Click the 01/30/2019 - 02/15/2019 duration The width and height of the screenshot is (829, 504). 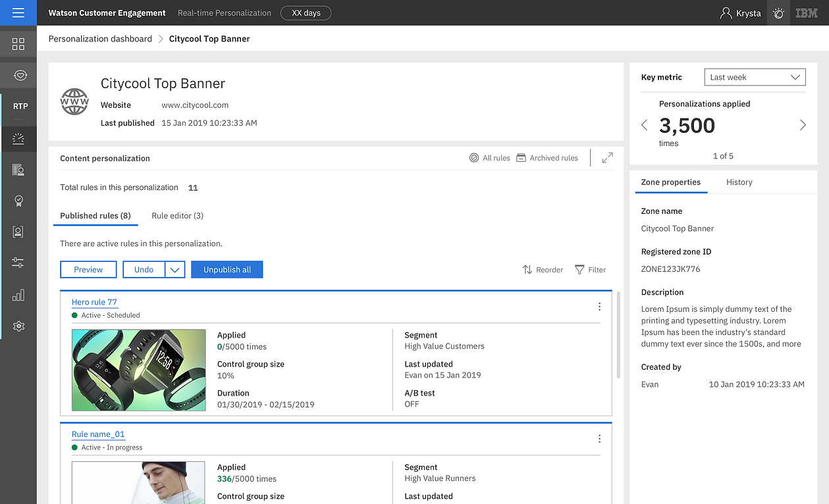266,404
